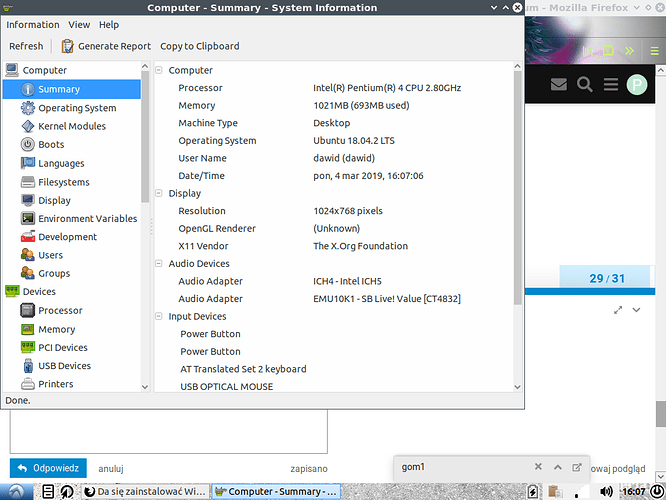Select the PCI Devices card icon
This screenshot has width=666, height=500.
28,347
